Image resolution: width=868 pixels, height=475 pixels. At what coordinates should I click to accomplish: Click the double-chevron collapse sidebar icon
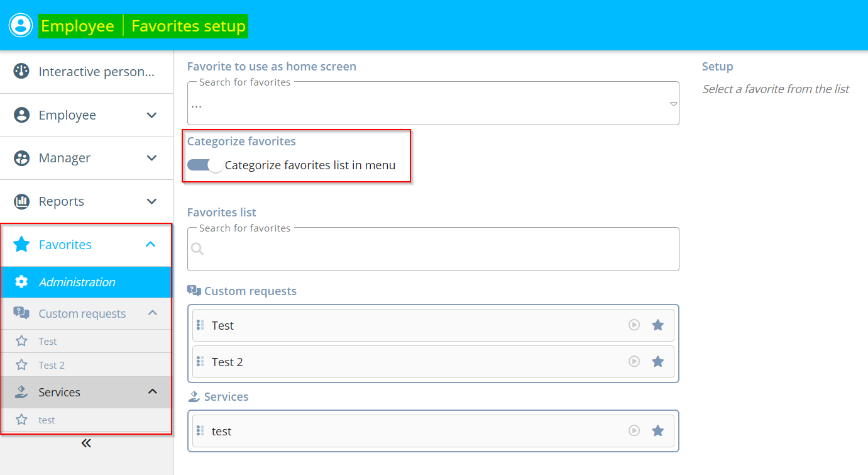tap(86, 443)
